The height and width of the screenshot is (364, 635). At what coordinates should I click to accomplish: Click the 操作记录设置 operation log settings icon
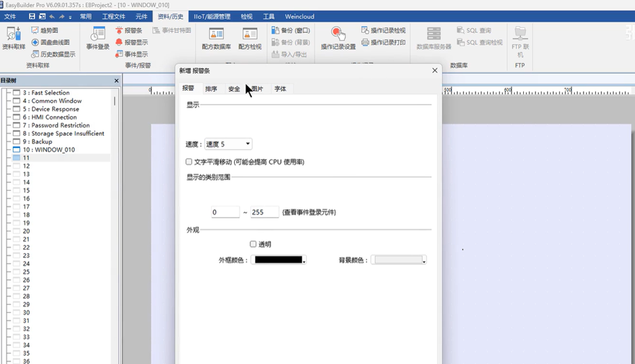click(x=338, y=36)
